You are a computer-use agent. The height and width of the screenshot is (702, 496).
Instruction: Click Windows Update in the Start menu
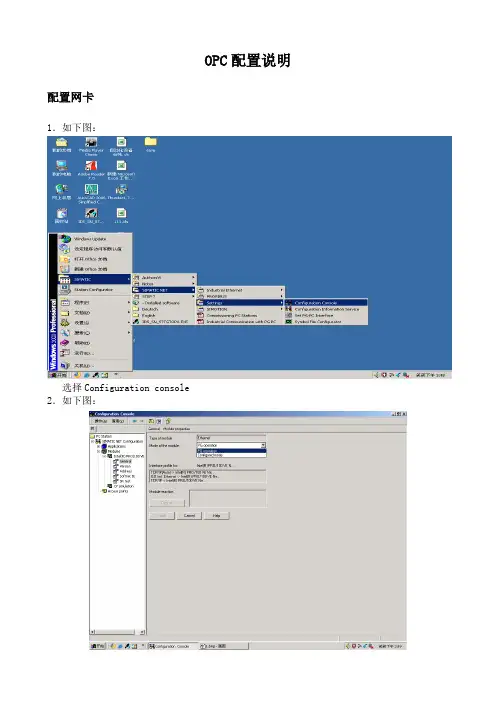point(95,239)
